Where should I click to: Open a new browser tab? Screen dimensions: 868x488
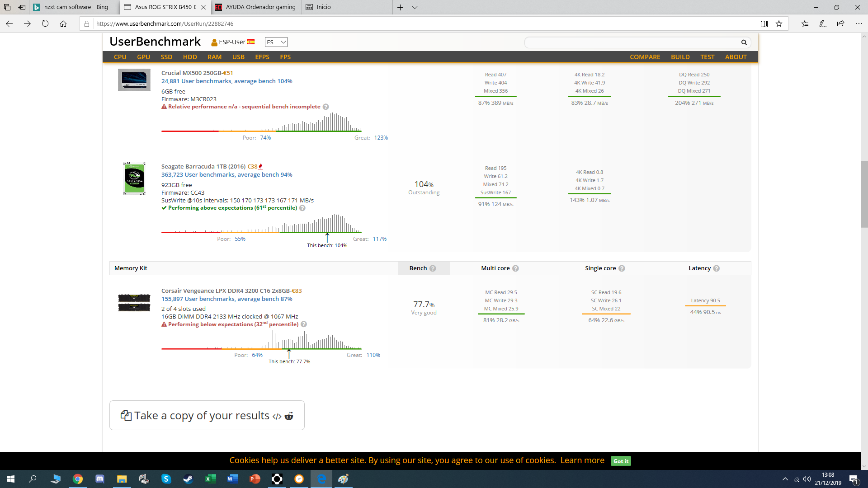coord(401,7)
